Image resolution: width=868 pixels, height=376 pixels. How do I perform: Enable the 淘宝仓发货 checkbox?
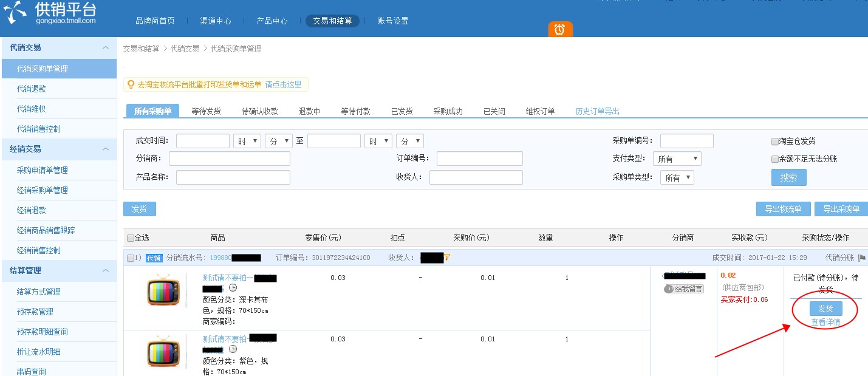click(774, 142)
